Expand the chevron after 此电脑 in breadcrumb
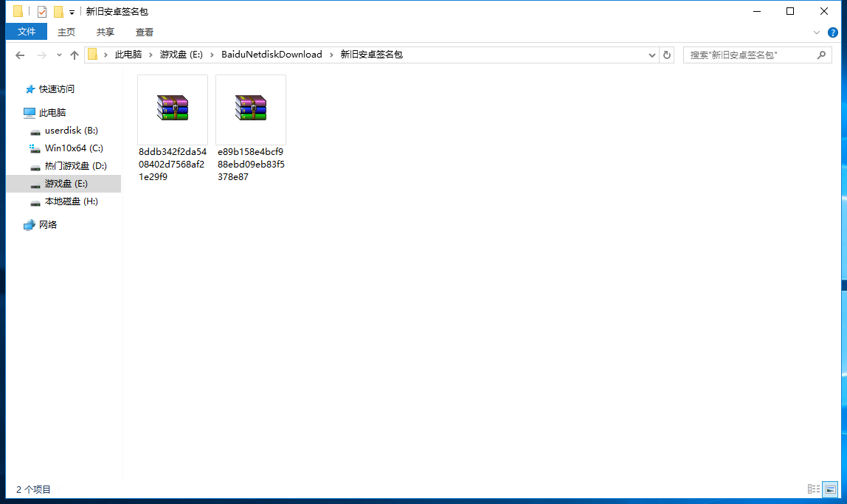This screenshot has width=847, height=504. tap(151, 55)
